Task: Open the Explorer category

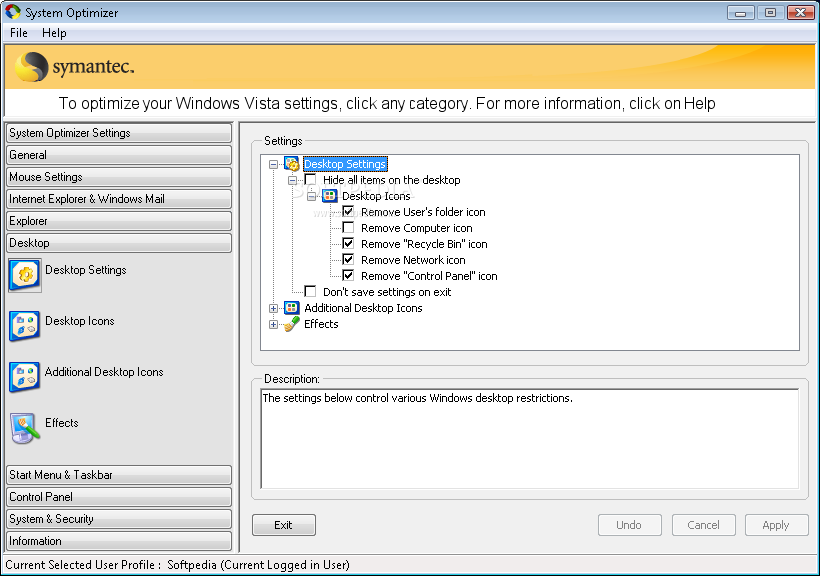Action: pos(119,221)
